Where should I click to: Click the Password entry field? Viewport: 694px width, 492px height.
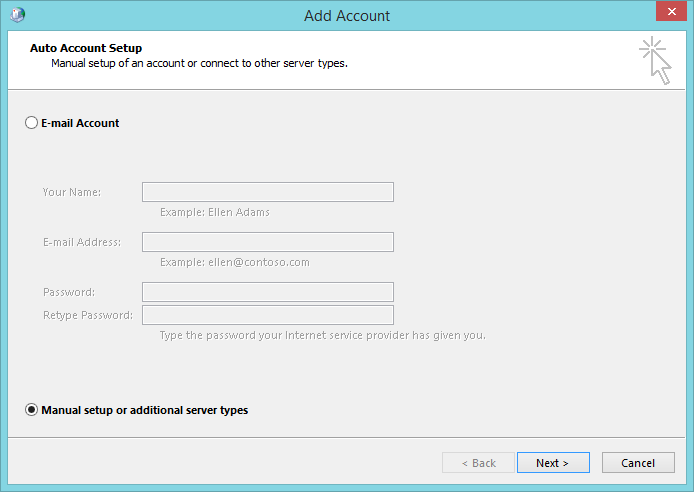point(268,292)
